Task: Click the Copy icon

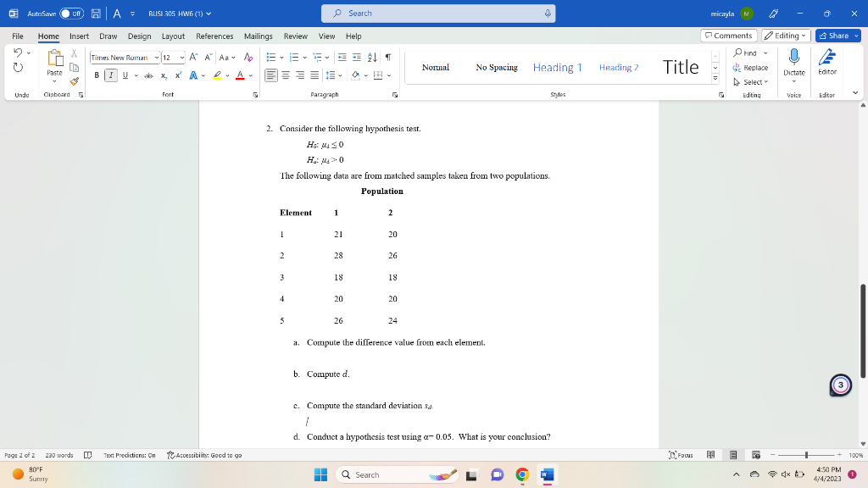Action: coord(75,68)
